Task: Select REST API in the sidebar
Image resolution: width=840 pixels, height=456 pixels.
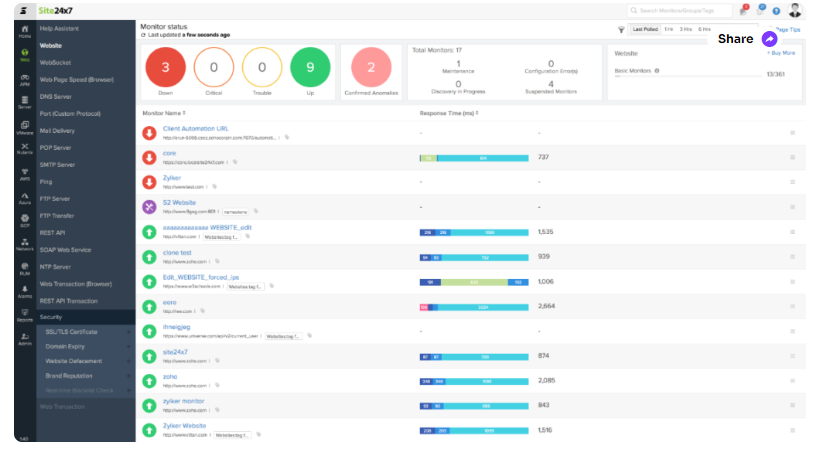Action: (52, 233)
